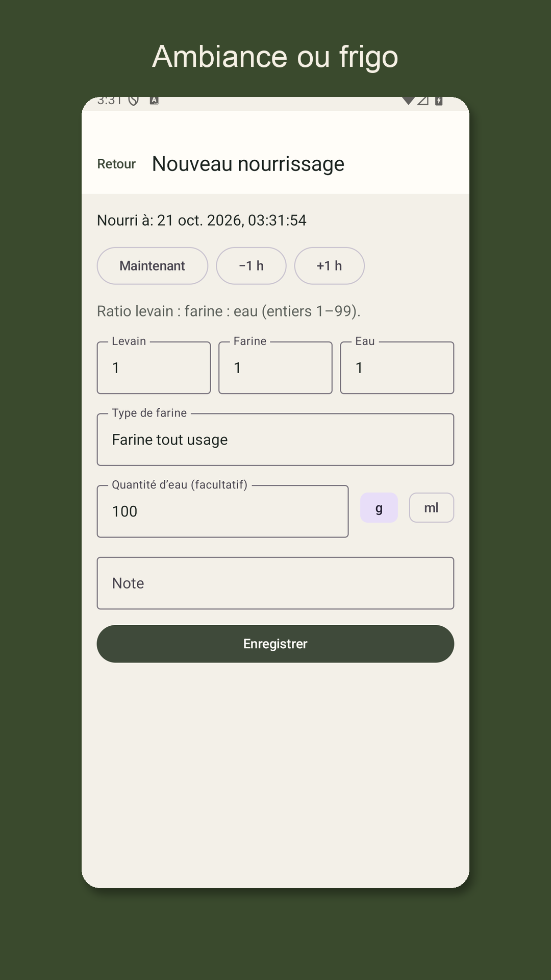
Task: Set feeding time with Maintenant button
Action: [153, 266]
